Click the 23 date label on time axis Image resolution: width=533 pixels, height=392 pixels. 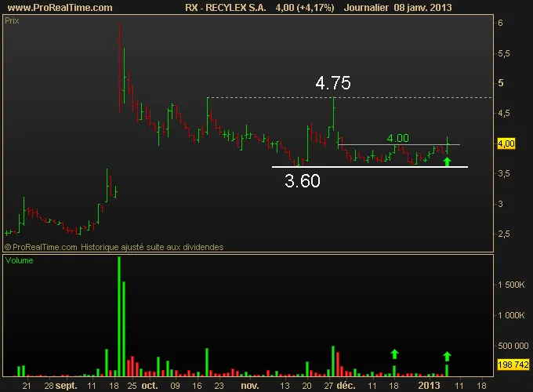point(219,386)
